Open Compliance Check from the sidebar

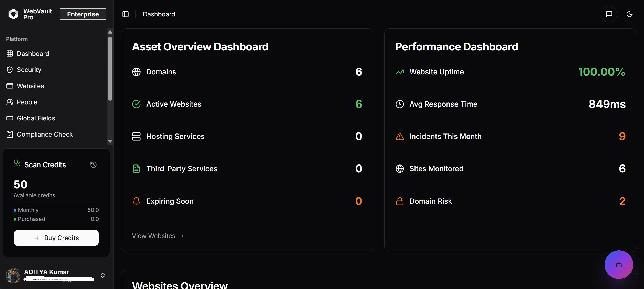(x=45, y=134)
